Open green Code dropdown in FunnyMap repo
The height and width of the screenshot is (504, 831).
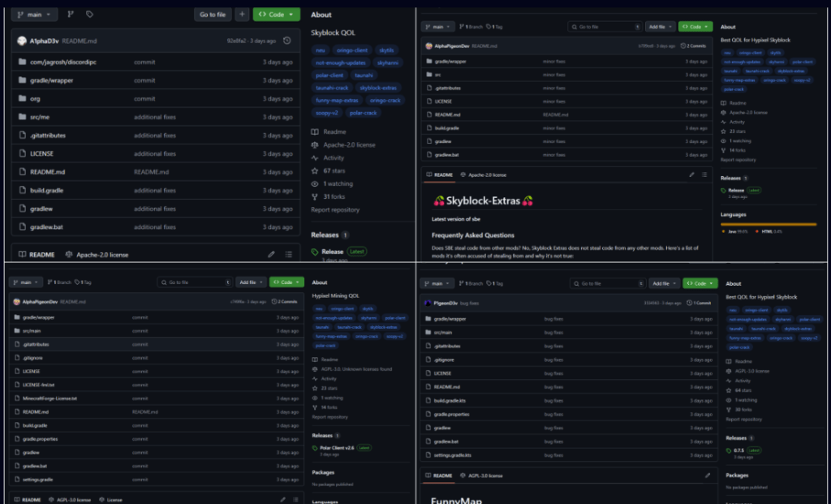pyautogui.click(x=700, y=283)
